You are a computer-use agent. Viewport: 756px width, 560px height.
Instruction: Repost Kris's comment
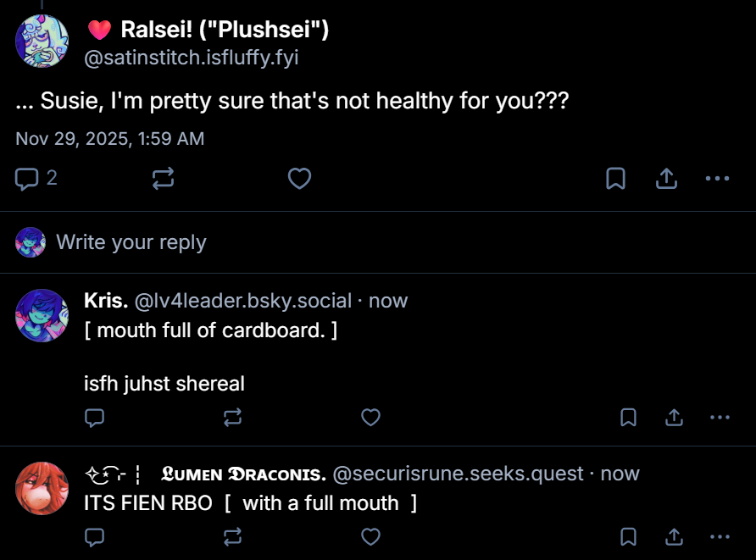232,417
